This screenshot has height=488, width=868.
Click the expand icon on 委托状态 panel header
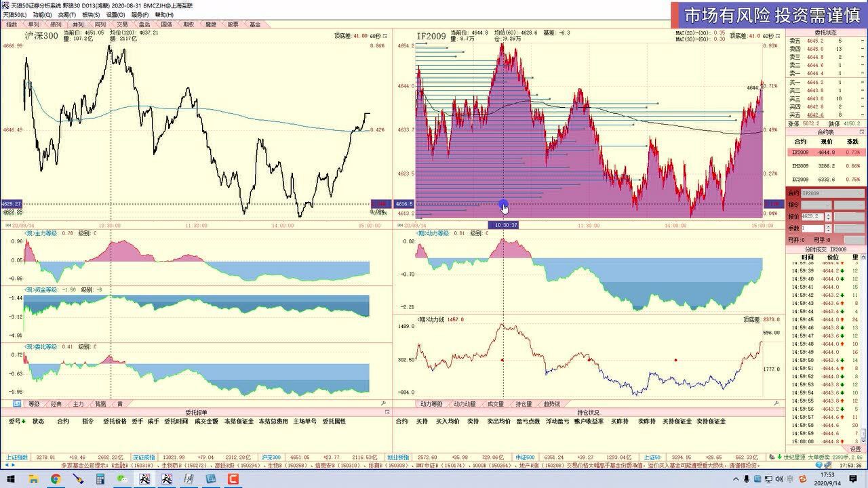(863, 33)
